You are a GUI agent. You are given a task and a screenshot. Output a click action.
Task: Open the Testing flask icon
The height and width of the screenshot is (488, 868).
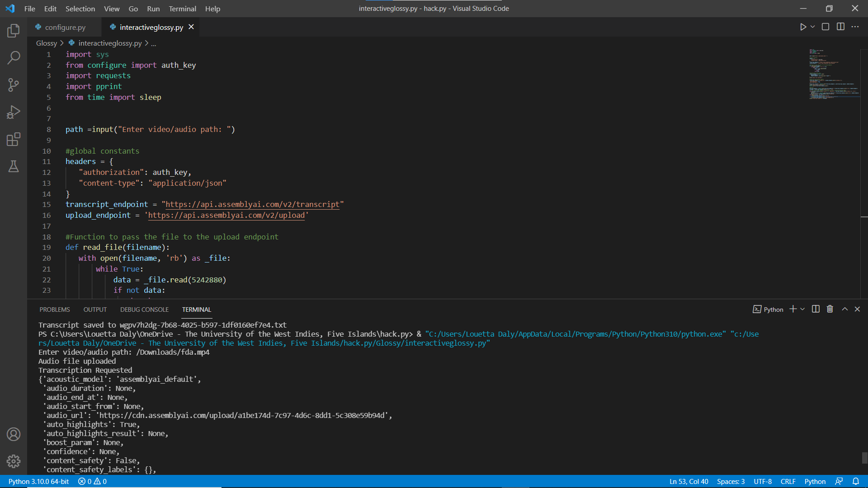14,166
